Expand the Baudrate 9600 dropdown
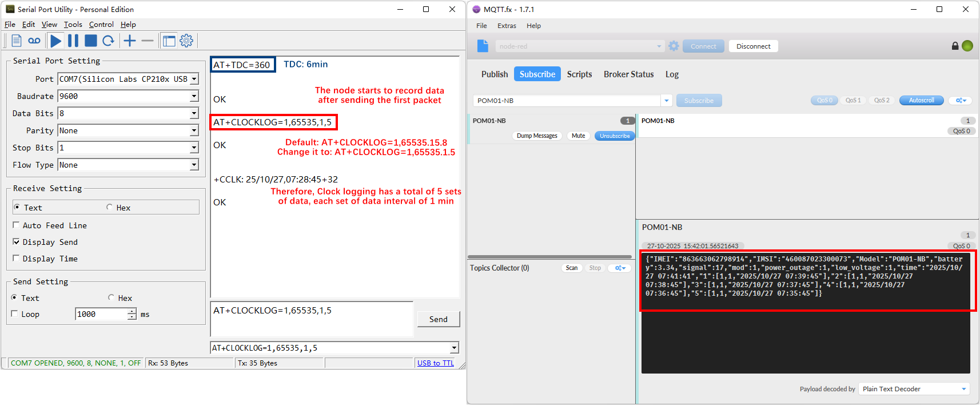The height and width of the screenshot is (405, 980). pyautogui.click(x=194, y=96)
